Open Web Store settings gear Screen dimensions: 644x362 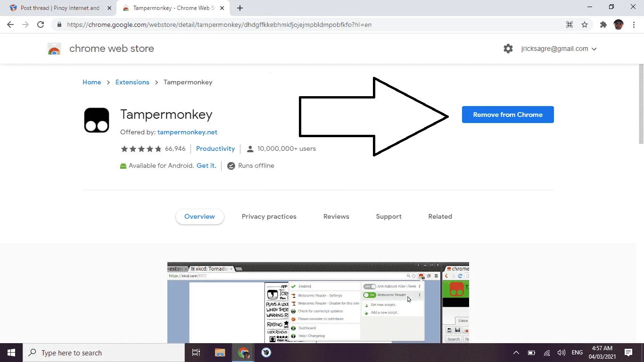pos(508,49)
